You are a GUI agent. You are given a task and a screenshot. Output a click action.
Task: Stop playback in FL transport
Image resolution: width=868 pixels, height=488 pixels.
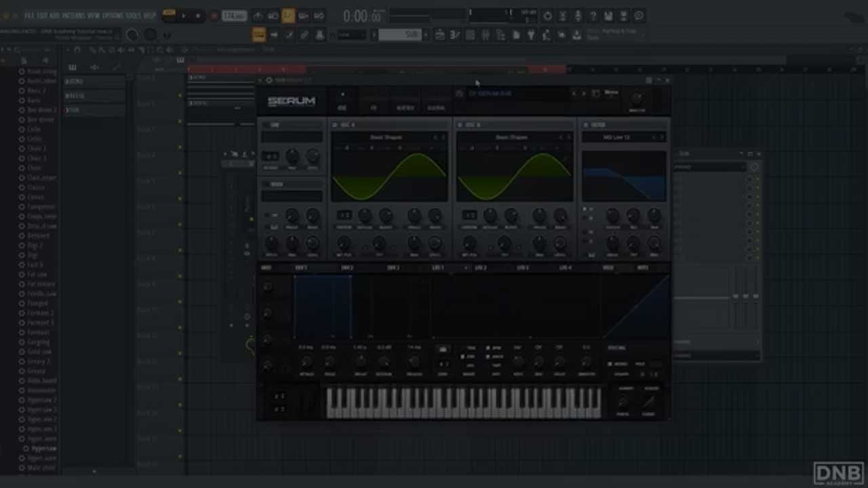click(197, 16)
